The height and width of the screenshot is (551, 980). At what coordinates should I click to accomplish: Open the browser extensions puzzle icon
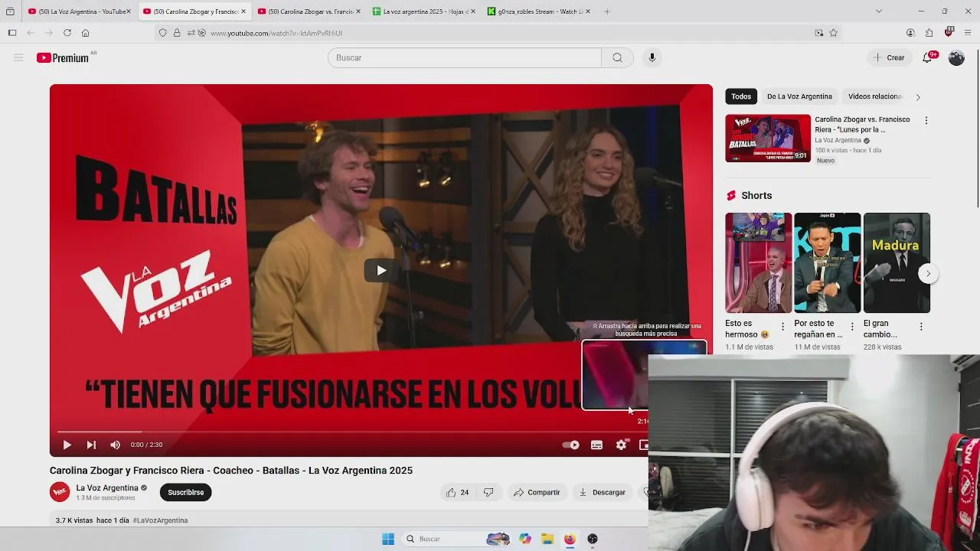coord(929,33)
